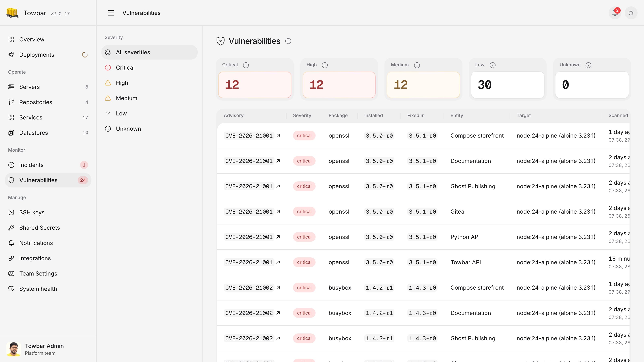Open SSH keys management
Image resolution: width=644 pixels, height=362 pixels.
(x=48, y=212)
